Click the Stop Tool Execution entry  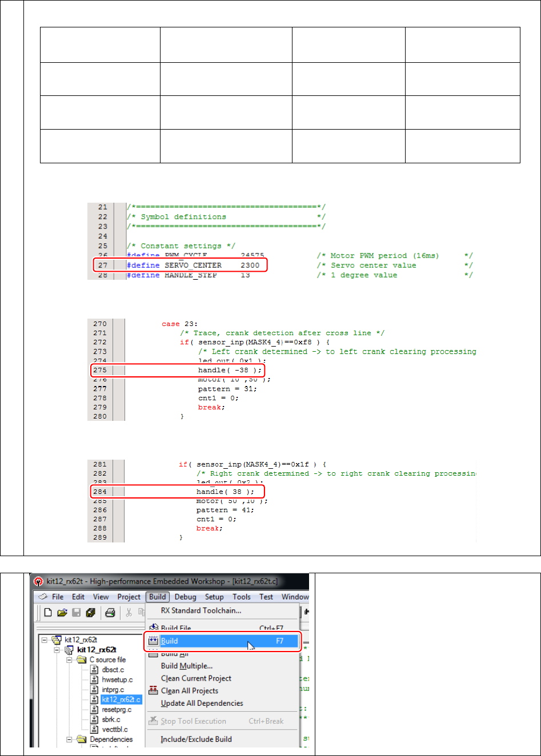tap(194, 721)
